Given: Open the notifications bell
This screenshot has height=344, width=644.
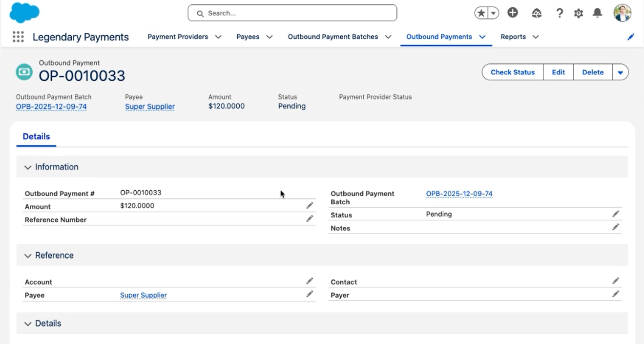Looking at the screenshot, I should click(597, 13).
